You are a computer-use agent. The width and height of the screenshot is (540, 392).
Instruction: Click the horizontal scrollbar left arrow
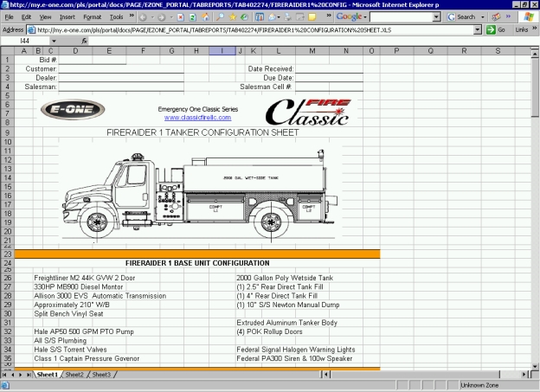point(326,375)
